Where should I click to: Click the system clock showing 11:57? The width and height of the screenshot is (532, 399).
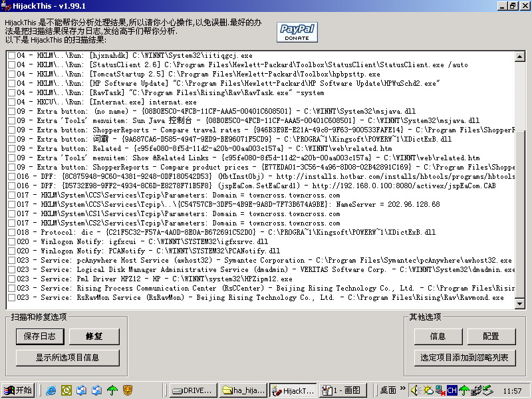coord(511,391)
